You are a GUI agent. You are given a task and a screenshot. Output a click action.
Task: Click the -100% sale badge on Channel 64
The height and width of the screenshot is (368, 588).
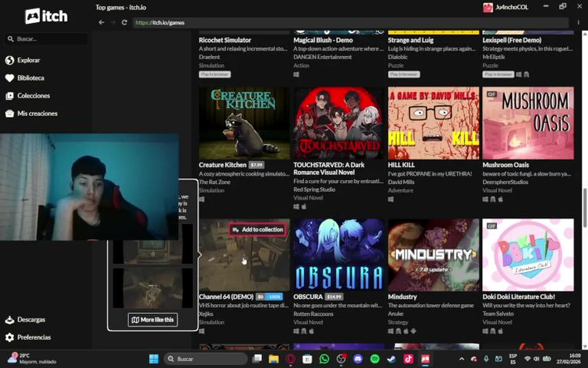pyautogui.click(x=274, y=296)
